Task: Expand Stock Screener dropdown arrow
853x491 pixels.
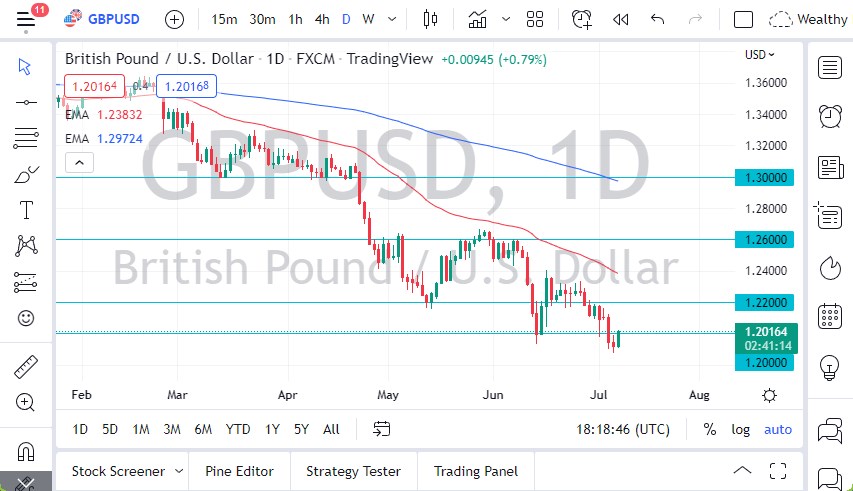Action: (179, 471)
